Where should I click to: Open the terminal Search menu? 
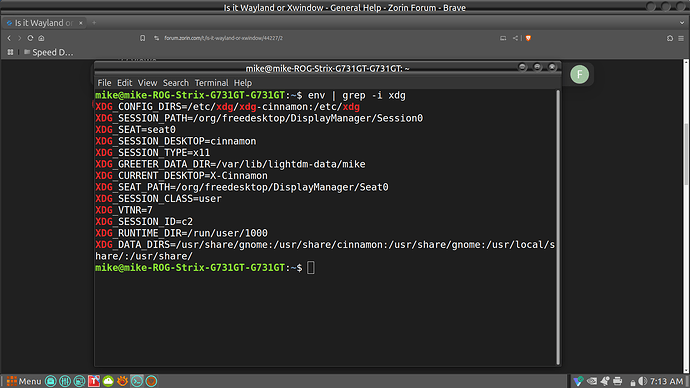pos(176,83)
